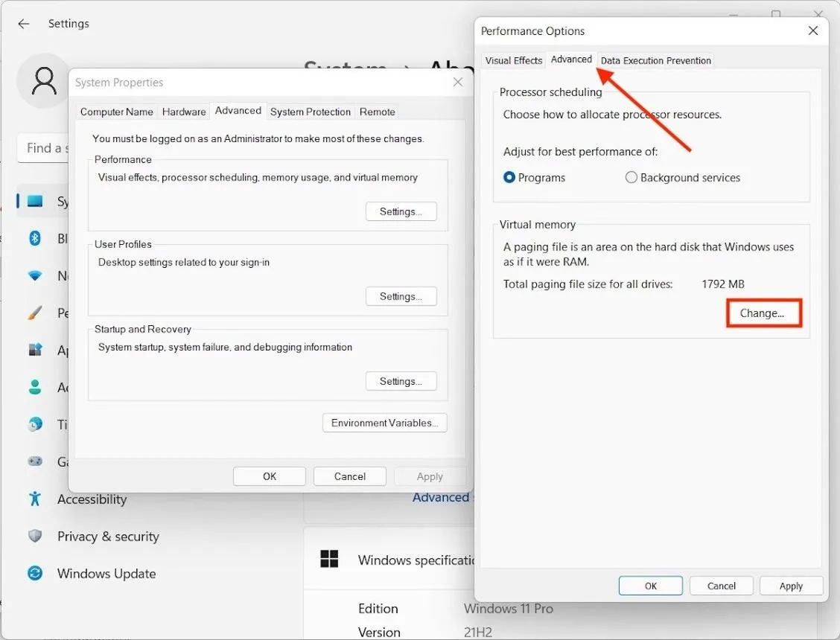The width and height of the screenshot is (840, 640).
Task: Open Environment Variables… dialog
Action: 385,423
